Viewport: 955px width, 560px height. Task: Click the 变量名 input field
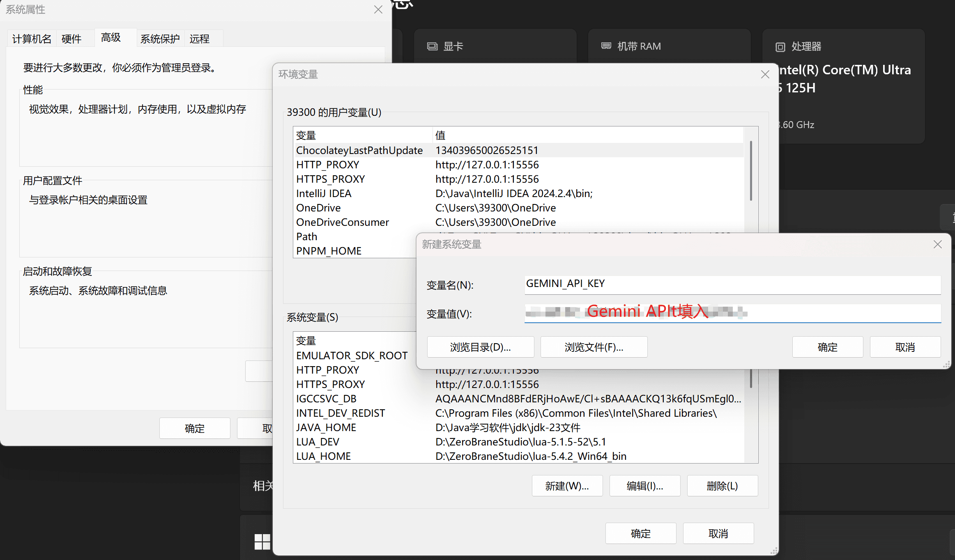click(732, 284)
